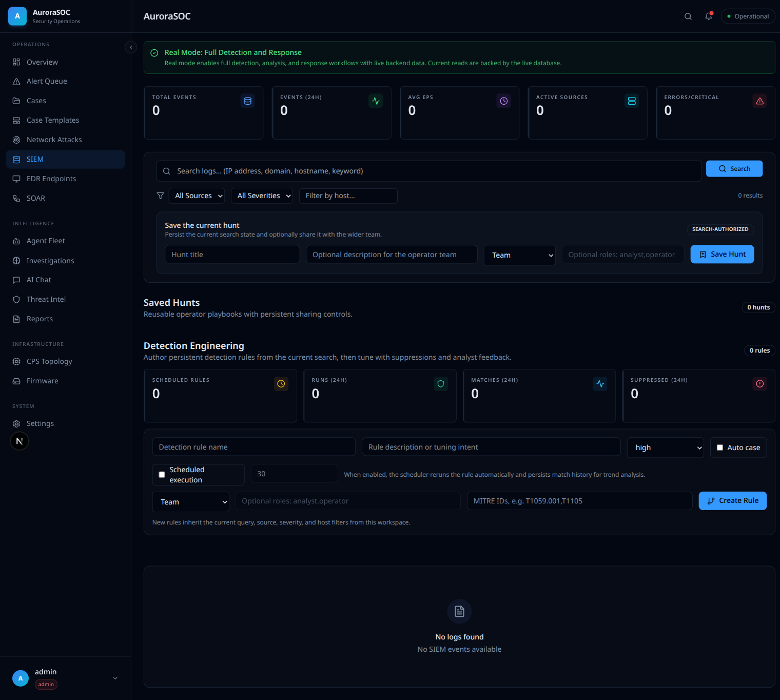The image size is (780, 700).
Task: Go to Alert Queue
Action: (65, 81)
